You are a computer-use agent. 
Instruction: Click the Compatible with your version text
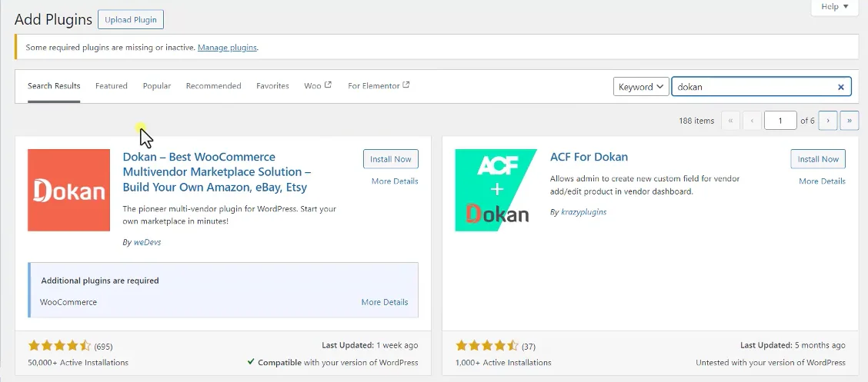click(332, 363)
